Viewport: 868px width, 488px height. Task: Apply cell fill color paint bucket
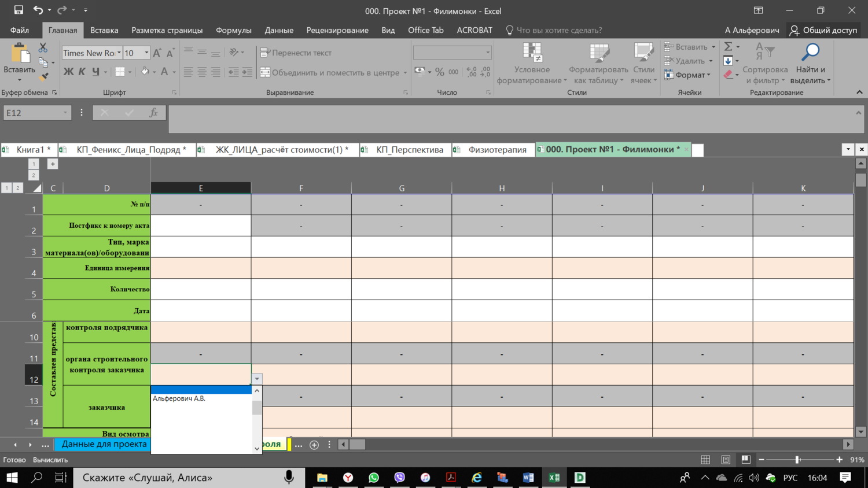click(145, 72)
